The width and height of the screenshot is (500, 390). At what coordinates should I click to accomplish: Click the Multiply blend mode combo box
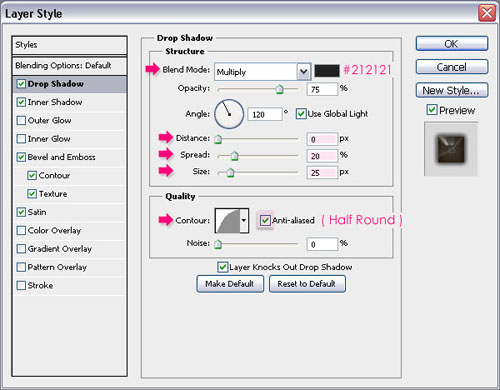tap(263, 72)
